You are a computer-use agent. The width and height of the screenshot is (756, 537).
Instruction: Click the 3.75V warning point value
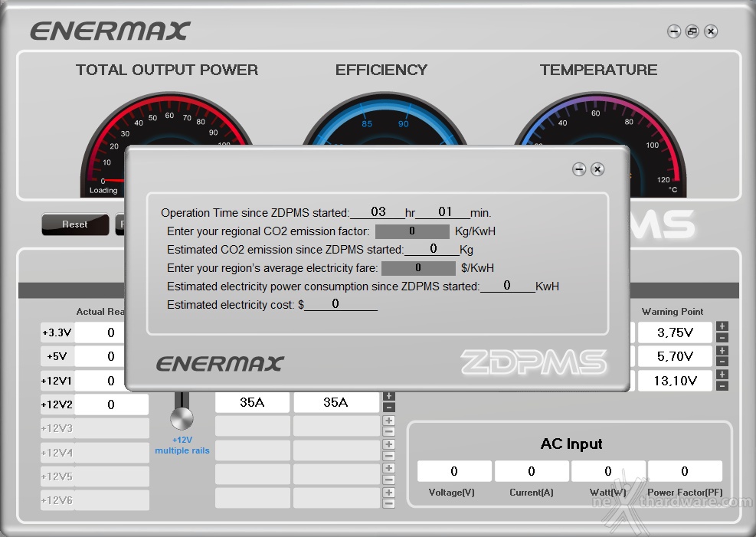(675, 332)
